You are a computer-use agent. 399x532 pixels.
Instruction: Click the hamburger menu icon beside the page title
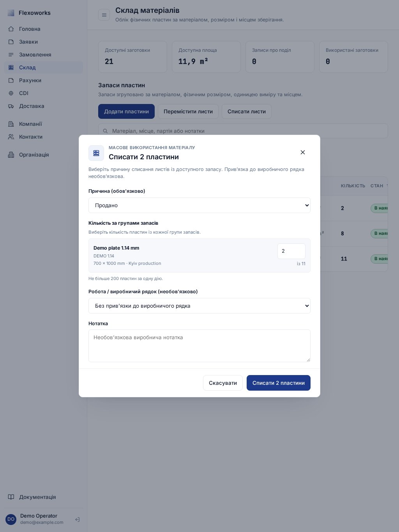(x=104, y=15)
